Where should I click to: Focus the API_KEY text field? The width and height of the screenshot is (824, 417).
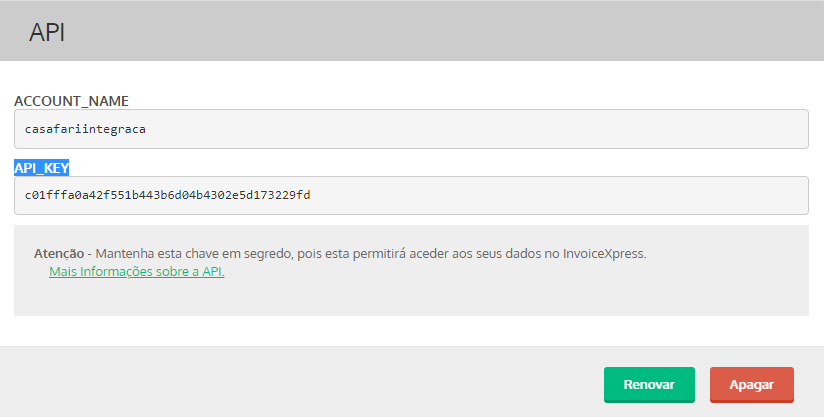pyautogui.click(x=410, y=195)
